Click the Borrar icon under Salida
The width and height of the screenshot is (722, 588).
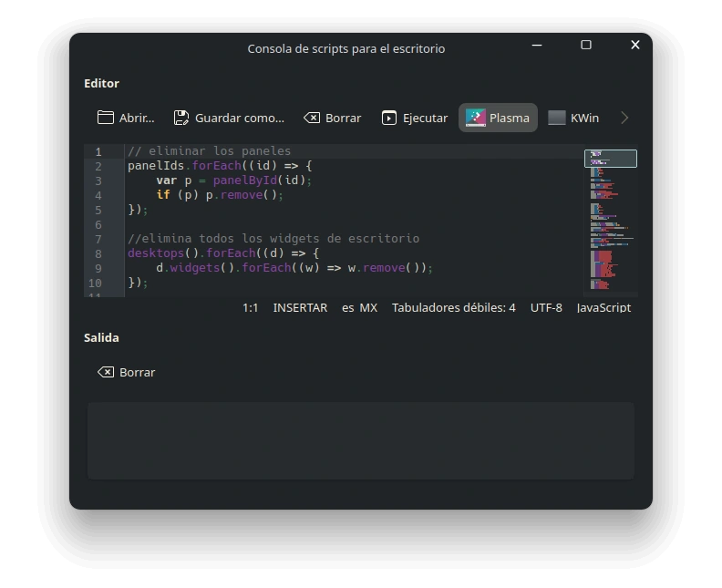[106, 372]
